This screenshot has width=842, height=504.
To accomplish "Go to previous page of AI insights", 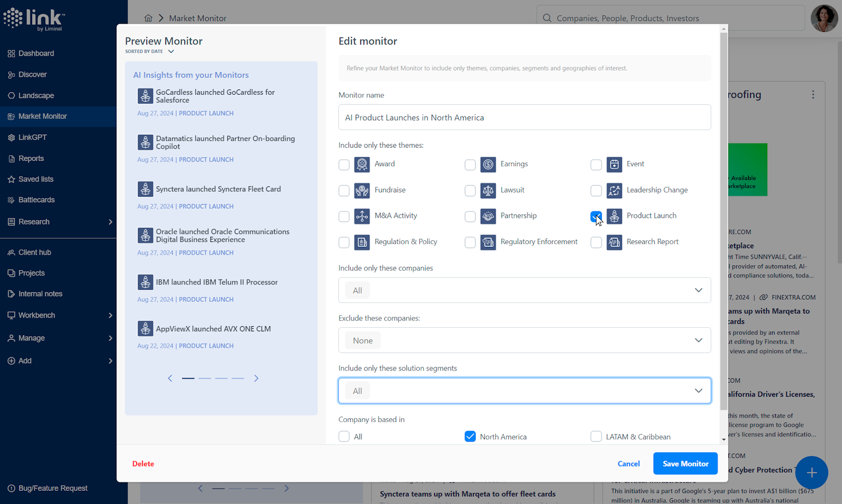I will tap(170, 378).
